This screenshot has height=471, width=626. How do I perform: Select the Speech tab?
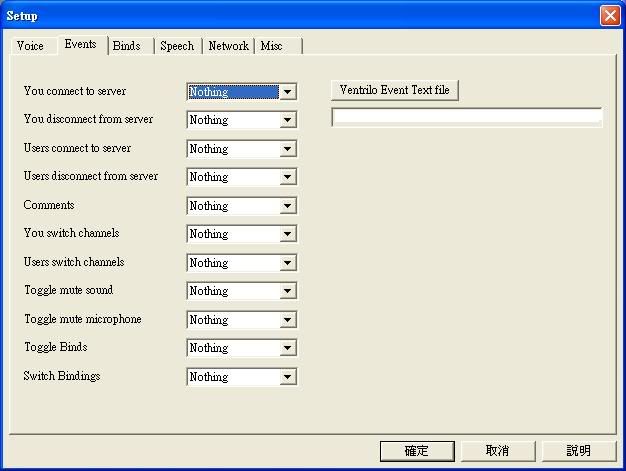pos(177,46)
